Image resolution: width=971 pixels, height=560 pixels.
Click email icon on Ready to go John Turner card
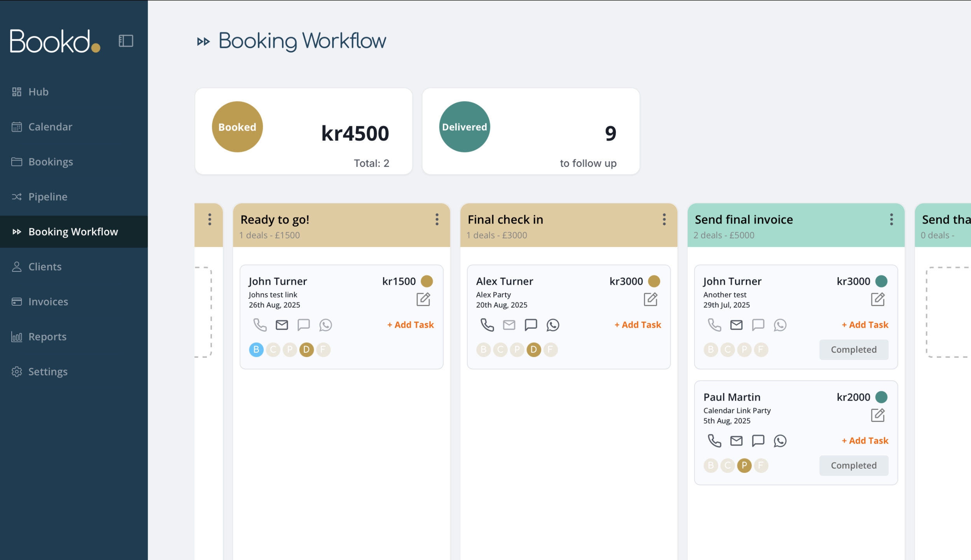pos(282,325)
